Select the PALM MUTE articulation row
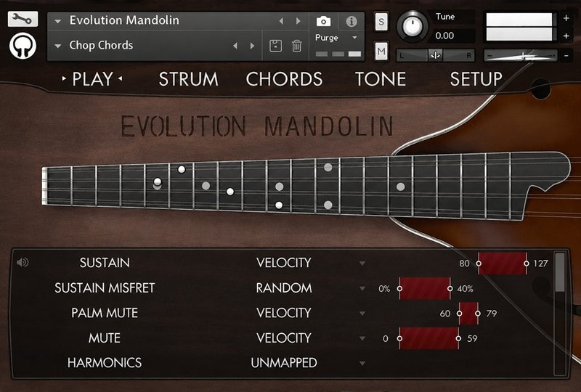This screenshot has height=392, width=581. tap(105, 313)
